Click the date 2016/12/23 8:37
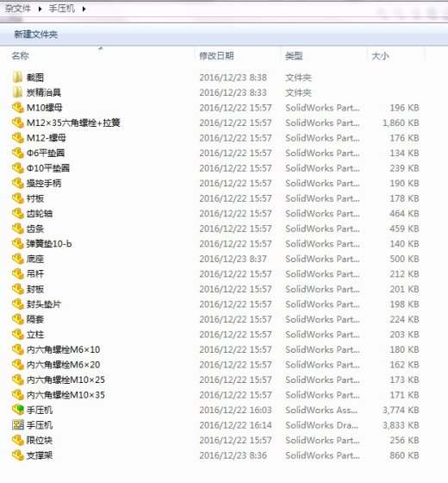448x483 pixels. click(x=233, y=259)
